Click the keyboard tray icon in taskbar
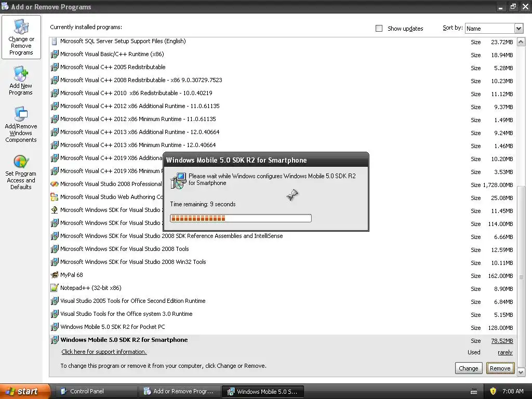 [x=474, y=392]
